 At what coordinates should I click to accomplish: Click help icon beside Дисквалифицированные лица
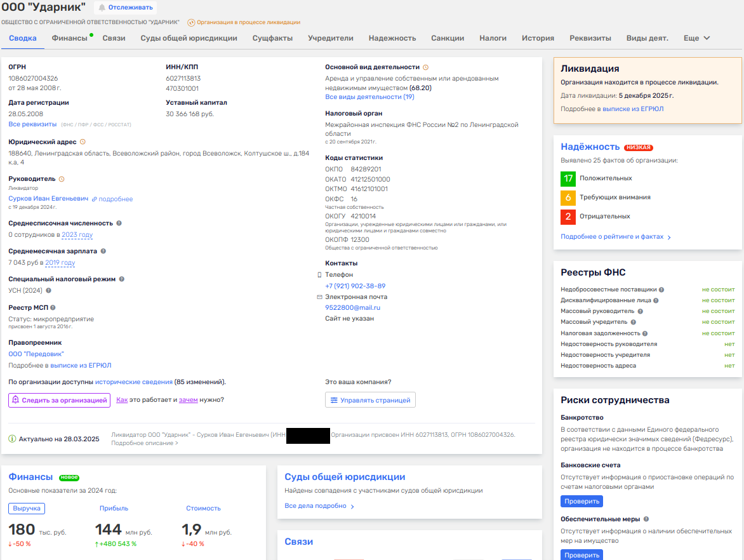pyautogui.click(x=656, y=300)
